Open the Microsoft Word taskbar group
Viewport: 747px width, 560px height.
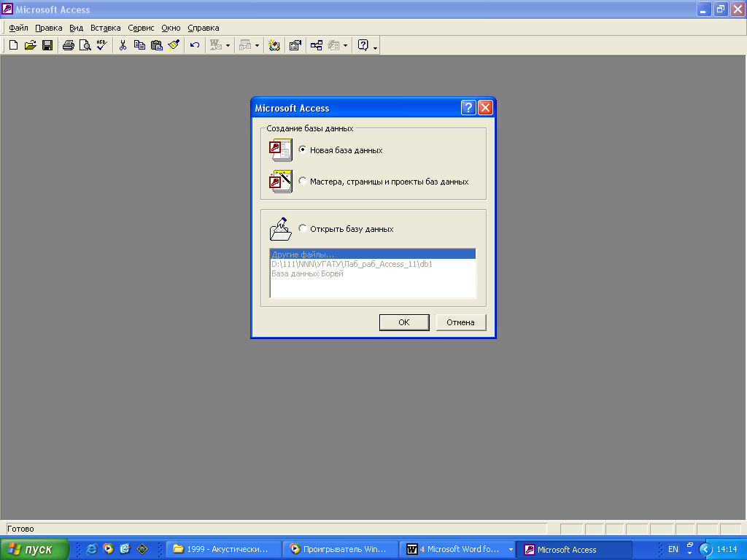point(457,549)
